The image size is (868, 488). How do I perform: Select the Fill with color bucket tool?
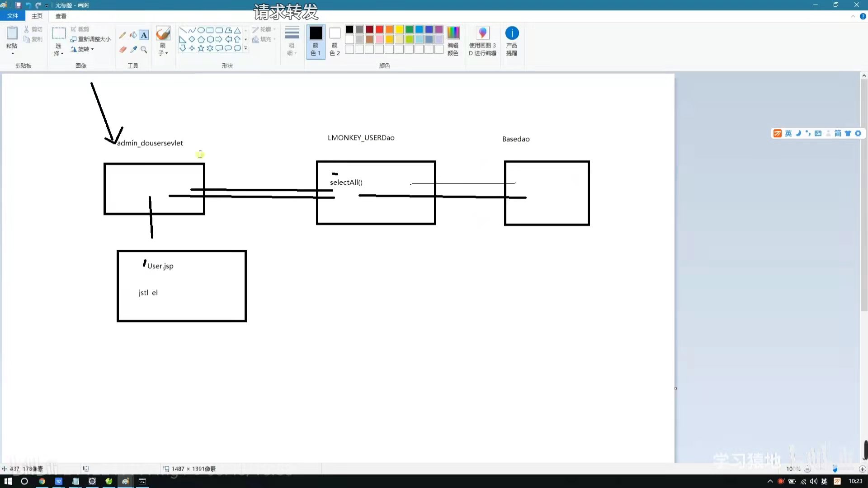[133, 35]
